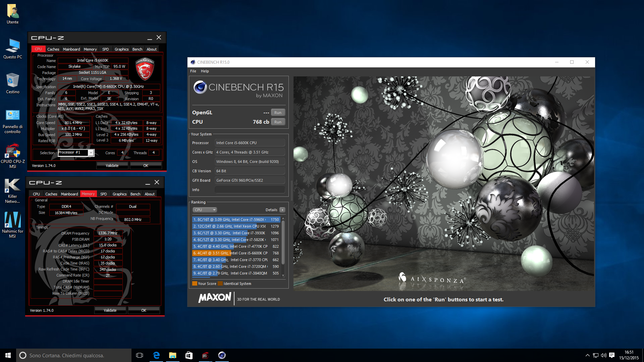This screenshot has height=362, width=644.
Task: Select the Xeon X5650 12C/24T ranking entry
Action: pos(236,226)
